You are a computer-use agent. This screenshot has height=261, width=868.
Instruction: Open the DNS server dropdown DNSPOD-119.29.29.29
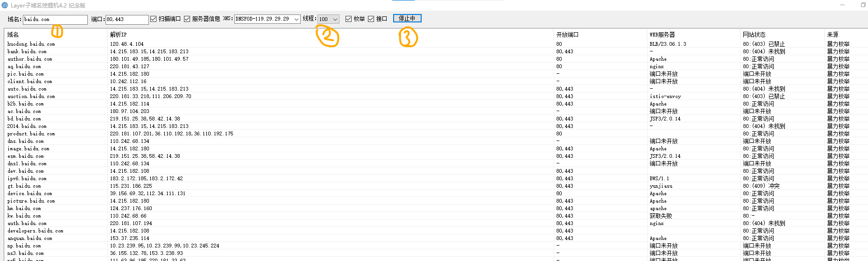(267, 19)
